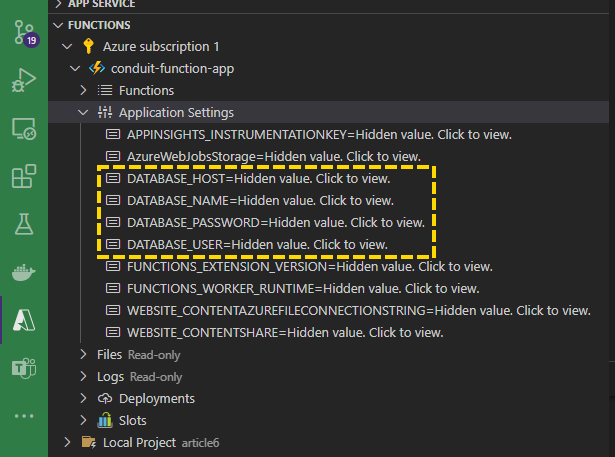
Task: Show additional views ellipsis
Action: 24,416
